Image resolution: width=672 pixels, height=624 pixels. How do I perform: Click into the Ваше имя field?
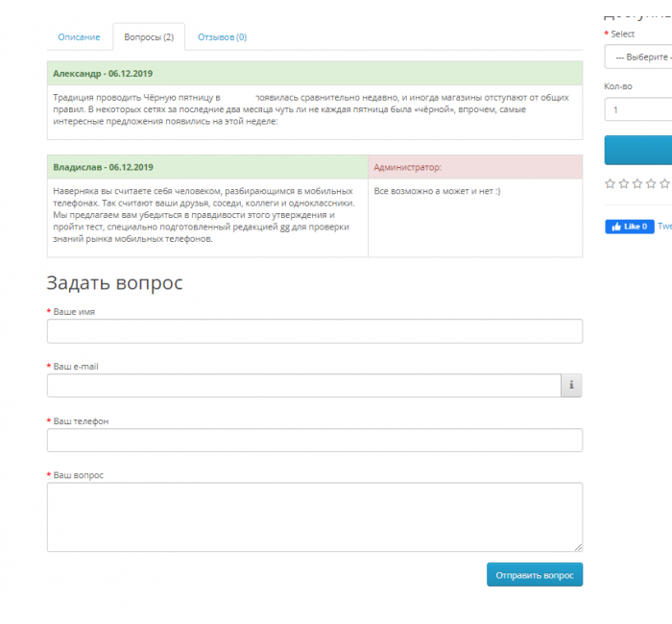tap(315, 331)
